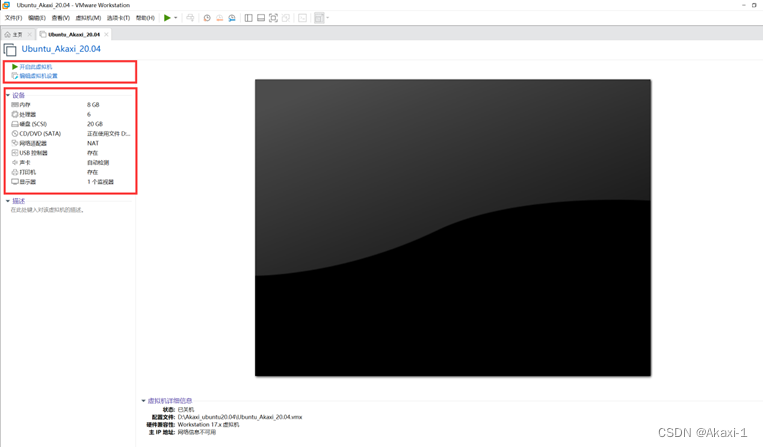
Task: Open the 文件(F) menu
Action: (13, 18)
